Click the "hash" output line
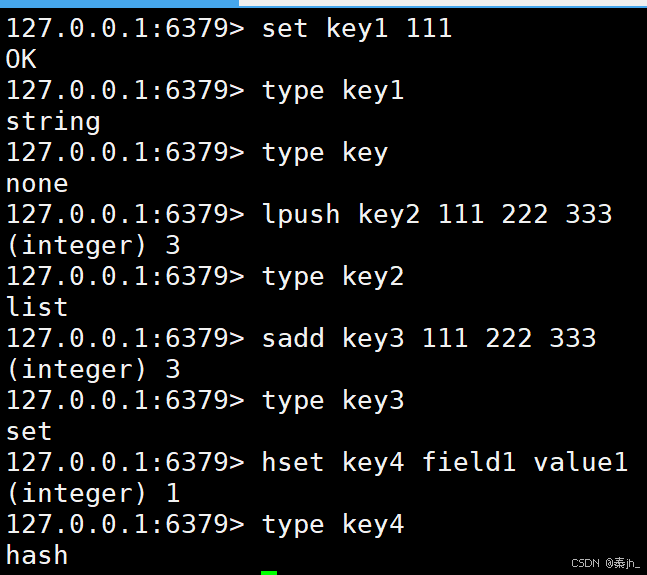Screen dimensions: 647x575 pos(37,555)
